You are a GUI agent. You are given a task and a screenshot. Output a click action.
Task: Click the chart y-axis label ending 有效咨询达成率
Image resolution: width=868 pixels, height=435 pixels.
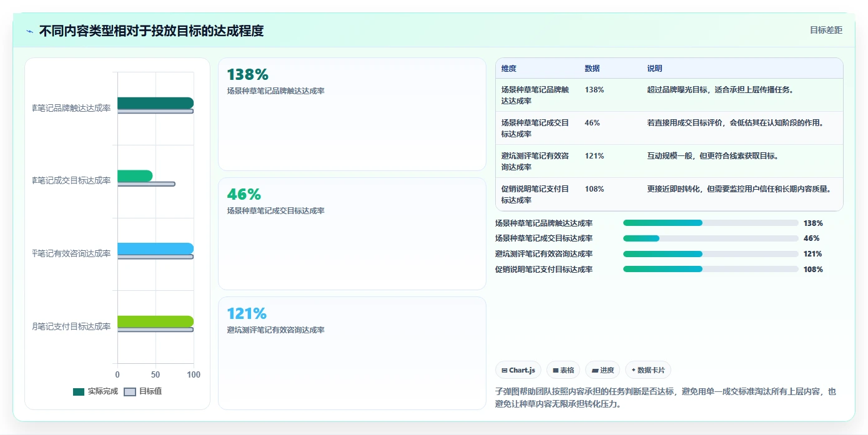point(72,253)
